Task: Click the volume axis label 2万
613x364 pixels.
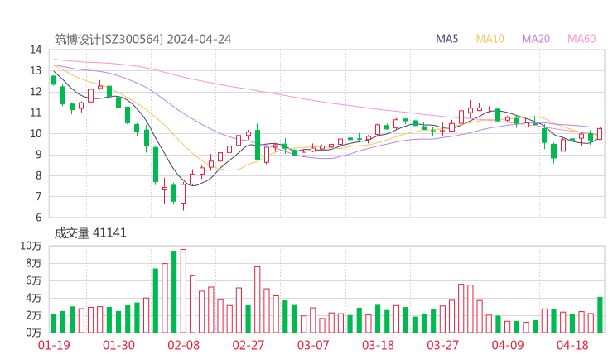Action: coord(34,315)
